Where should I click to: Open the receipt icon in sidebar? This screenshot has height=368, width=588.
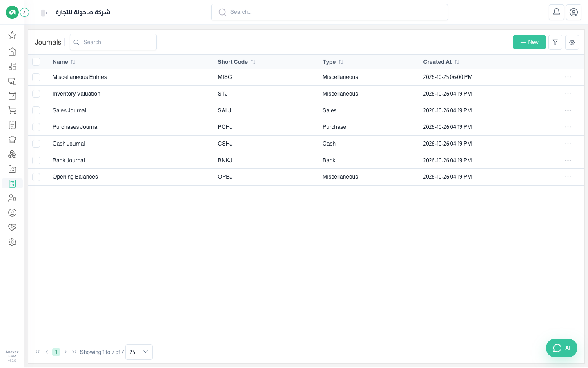click(x=12, y=125)
